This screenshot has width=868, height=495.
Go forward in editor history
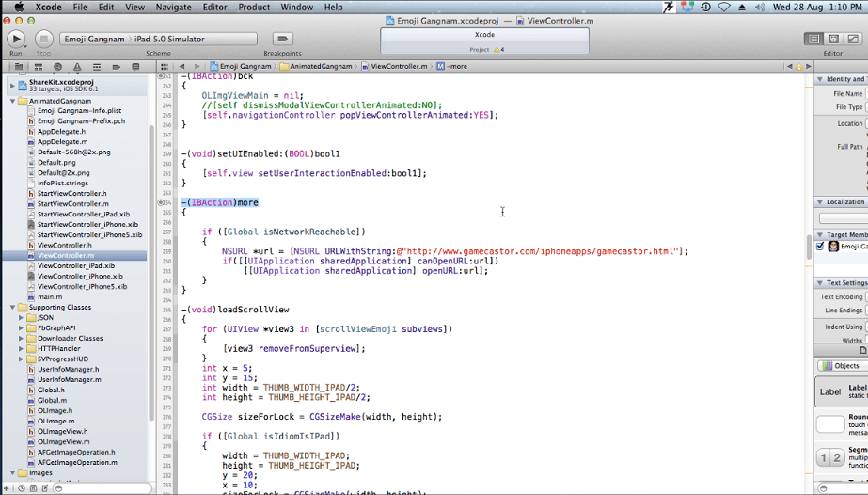[x=197, y=67]
